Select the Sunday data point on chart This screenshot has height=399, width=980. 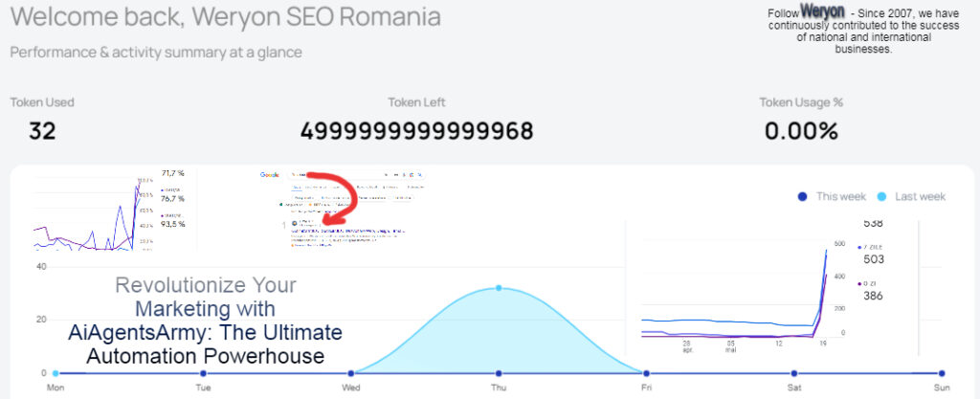pos(942,373)
